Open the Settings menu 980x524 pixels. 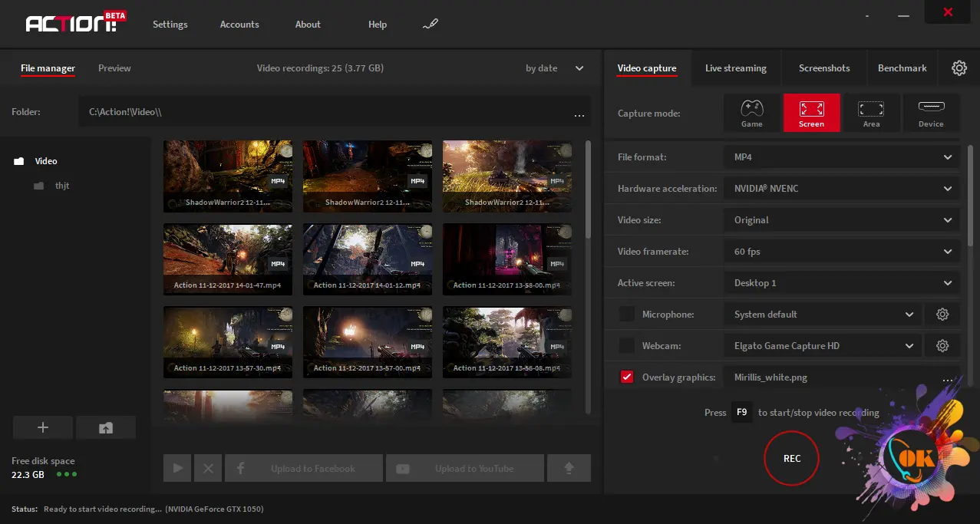click(x=170, y=25)
